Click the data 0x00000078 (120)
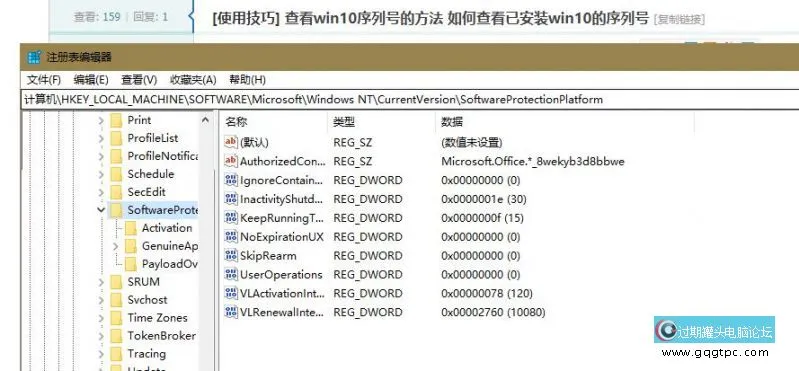 487,293
